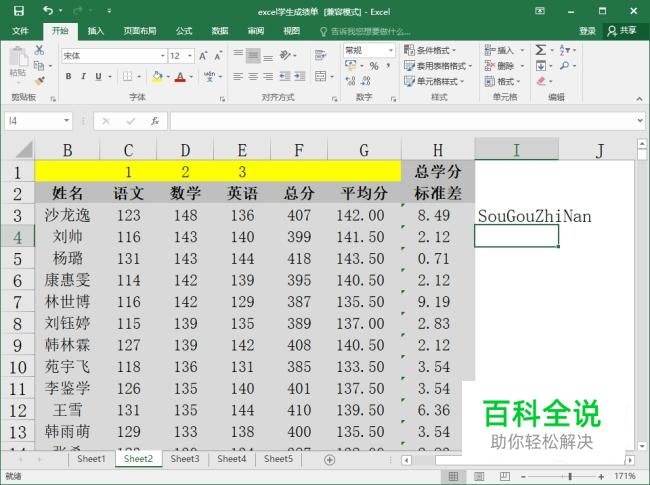Toggle Bold formatting

[x=68, y=76]
